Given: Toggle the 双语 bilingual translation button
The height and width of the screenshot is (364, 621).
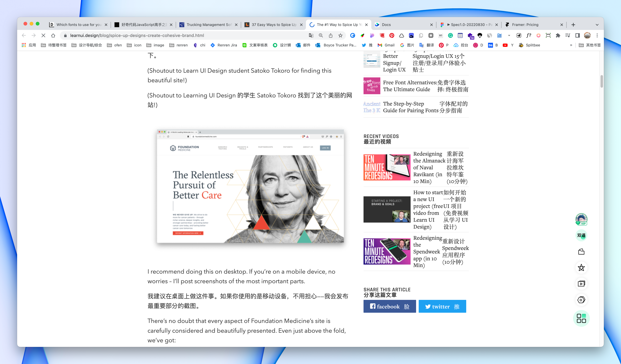Looking at the screenshot, I should [581, 235].
